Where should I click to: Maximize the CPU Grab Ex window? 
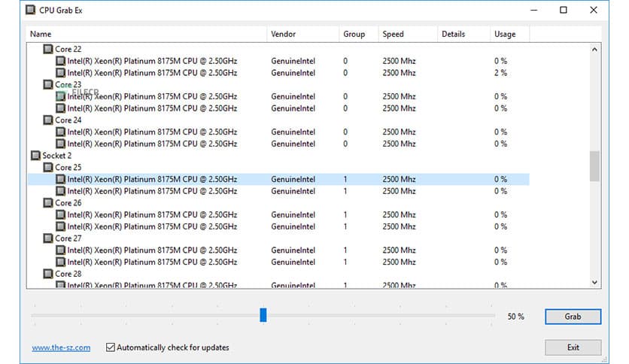(564, 10)
